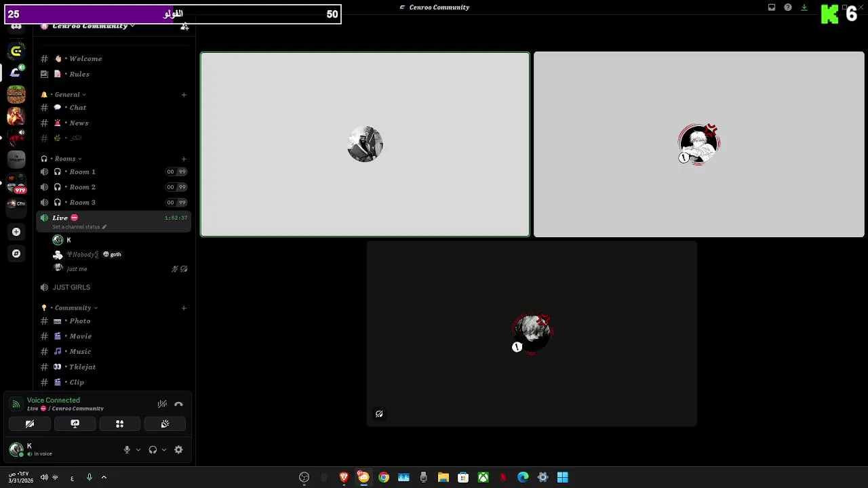Edit channel status pencil icon
This screenshot has width=868, height=488.
click(x=104, y=227)
